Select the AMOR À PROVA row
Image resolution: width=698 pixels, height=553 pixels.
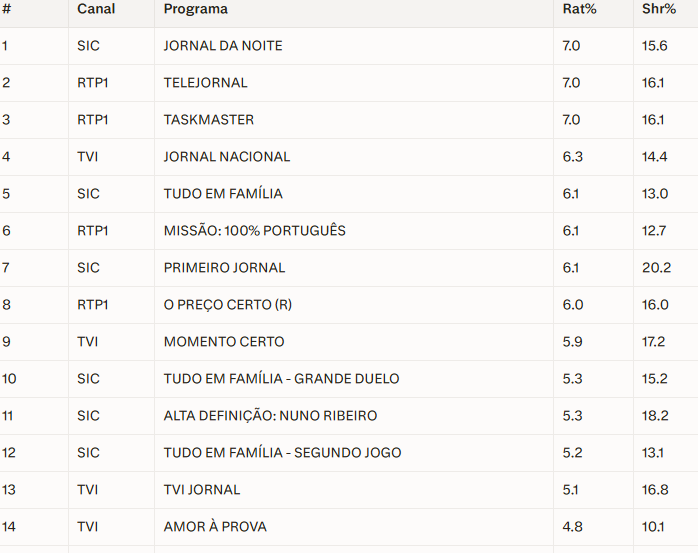[215, 527]
